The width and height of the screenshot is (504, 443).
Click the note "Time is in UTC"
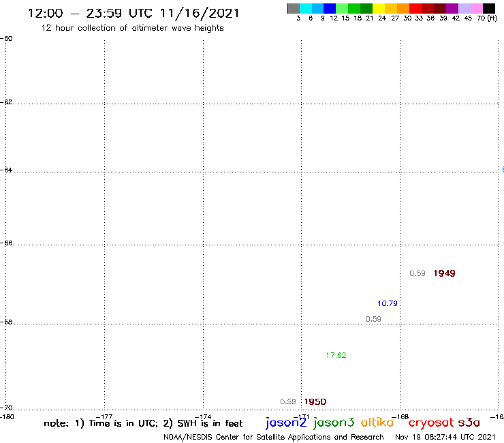(x=123, y=423)
